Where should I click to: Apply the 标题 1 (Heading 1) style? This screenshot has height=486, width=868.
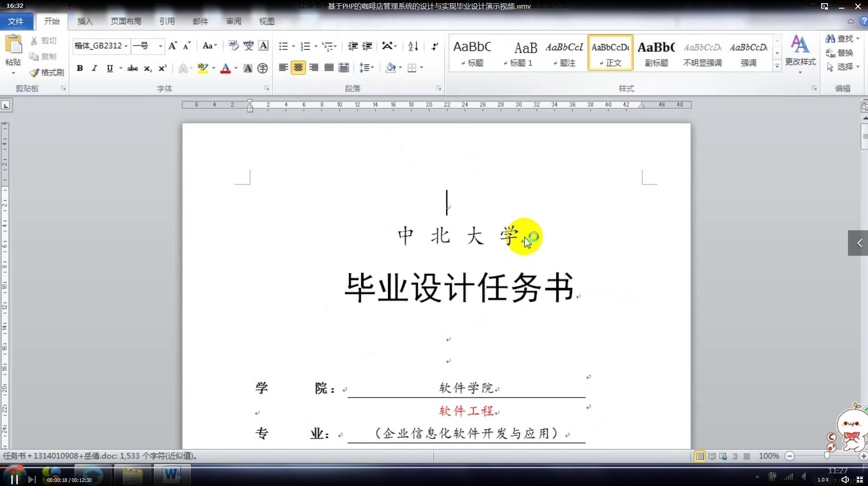point(519,53)
